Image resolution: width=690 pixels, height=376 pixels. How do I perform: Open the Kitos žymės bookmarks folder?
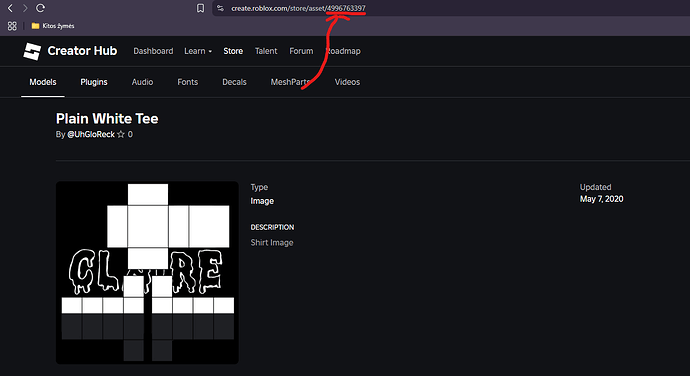pyautogui.click(x=53, y=26)
